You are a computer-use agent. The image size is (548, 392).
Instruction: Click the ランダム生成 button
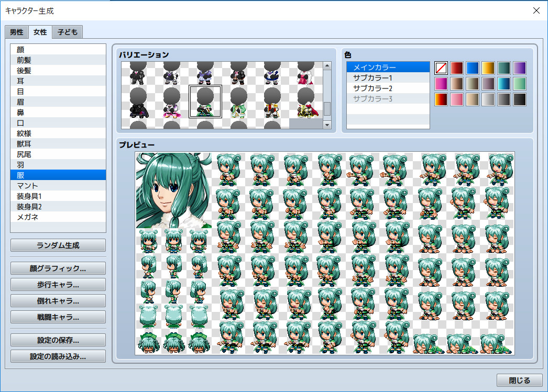tap(58, 245)
